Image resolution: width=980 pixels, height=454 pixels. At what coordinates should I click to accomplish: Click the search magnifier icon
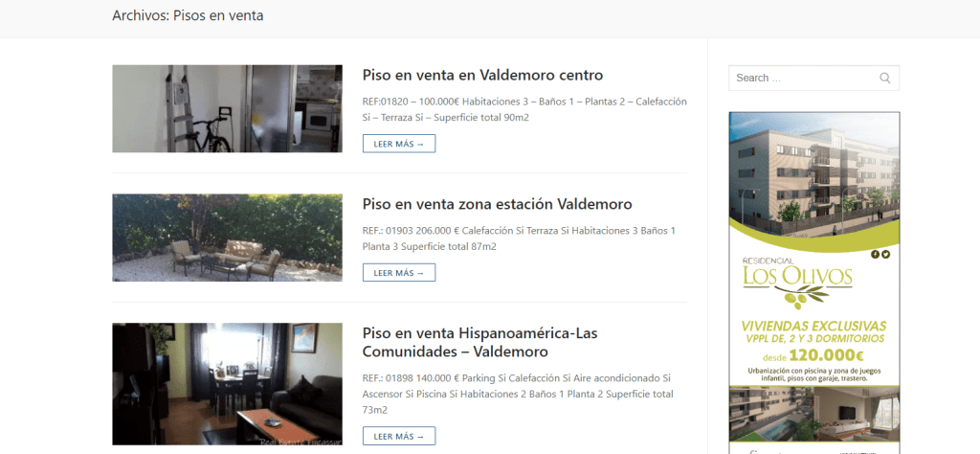tap(884, 79)
